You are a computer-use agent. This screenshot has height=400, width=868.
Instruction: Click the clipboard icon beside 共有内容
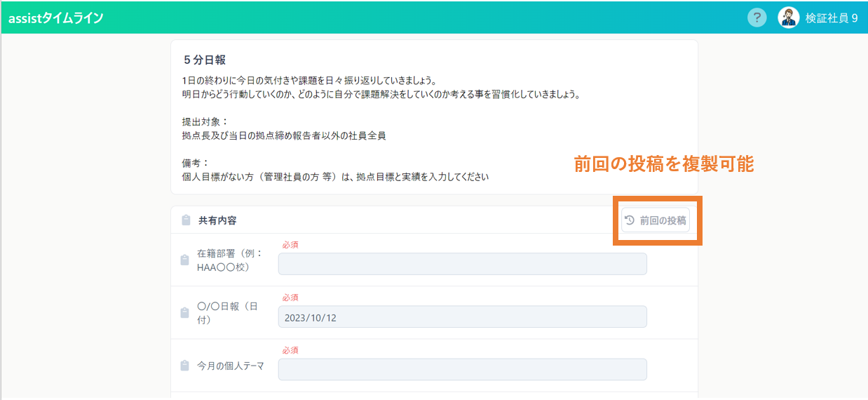(186, 220)
